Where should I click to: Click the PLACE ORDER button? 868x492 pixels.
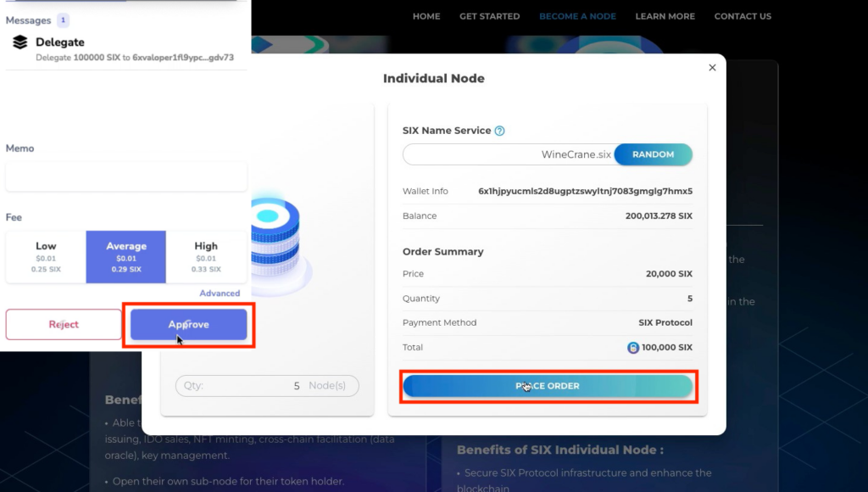tap(548, 385)
